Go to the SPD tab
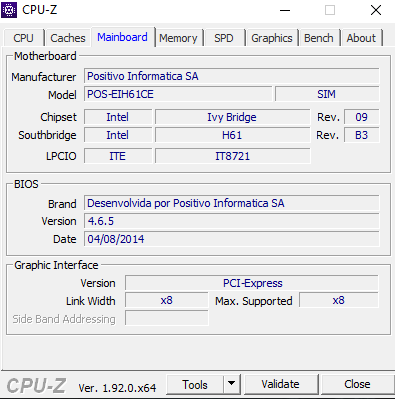The image size is (395, 399). 224,38
